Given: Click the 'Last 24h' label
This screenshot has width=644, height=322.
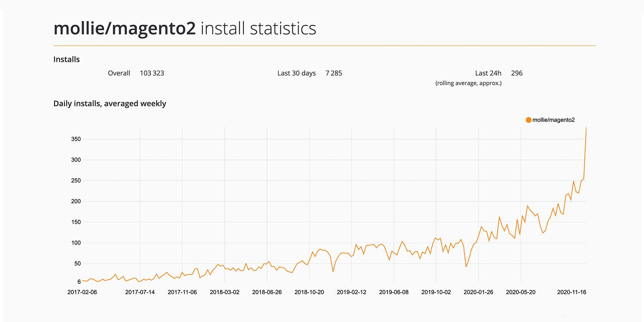Looking at the screenshot, I should pyautogui.click(x=488, y=73).
